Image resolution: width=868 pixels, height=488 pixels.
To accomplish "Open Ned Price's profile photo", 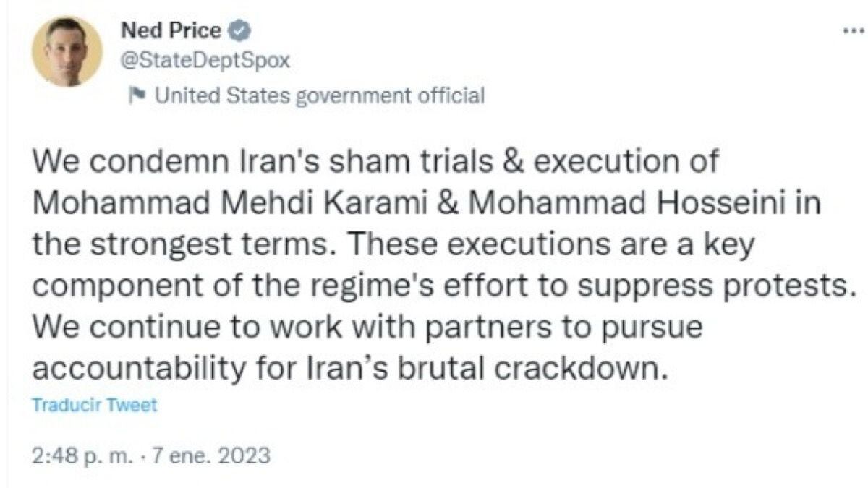I will pos(67,51).
